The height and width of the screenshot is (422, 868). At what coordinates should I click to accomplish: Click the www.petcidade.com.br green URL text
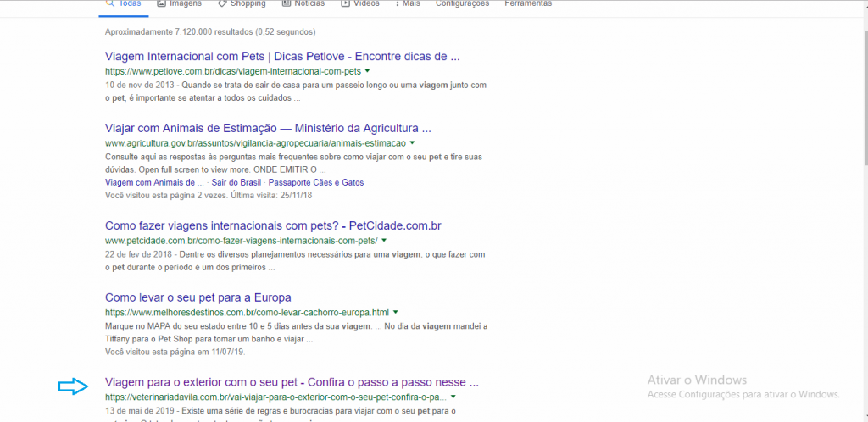(241, 241)
